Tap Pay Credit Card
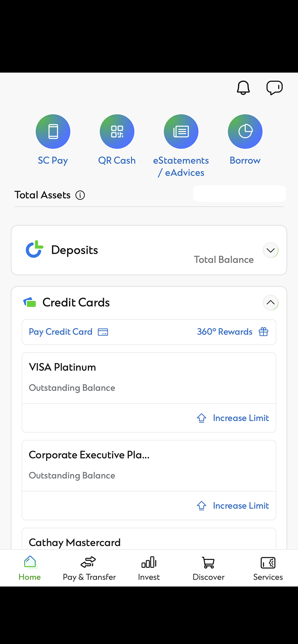This screenshot has width=298, height=644. 60,332
